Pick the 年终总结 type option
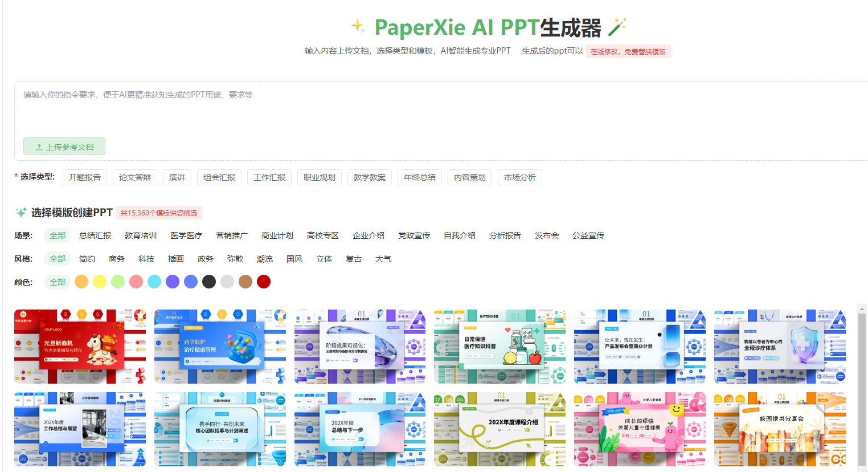Screen dimensions: 868x472 tap(420, 177)
